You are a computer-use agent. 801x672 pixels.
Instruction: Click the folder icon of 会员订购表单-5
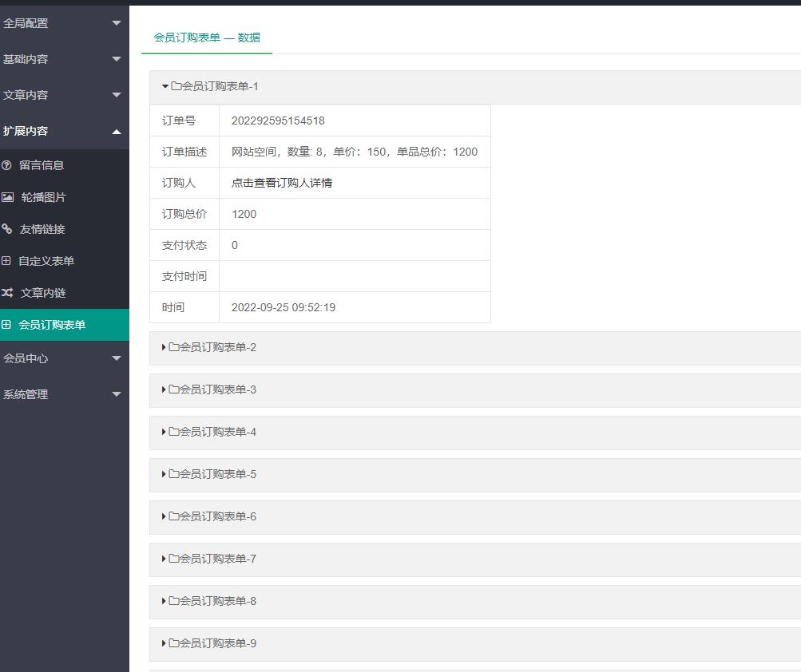pos(173,474)
